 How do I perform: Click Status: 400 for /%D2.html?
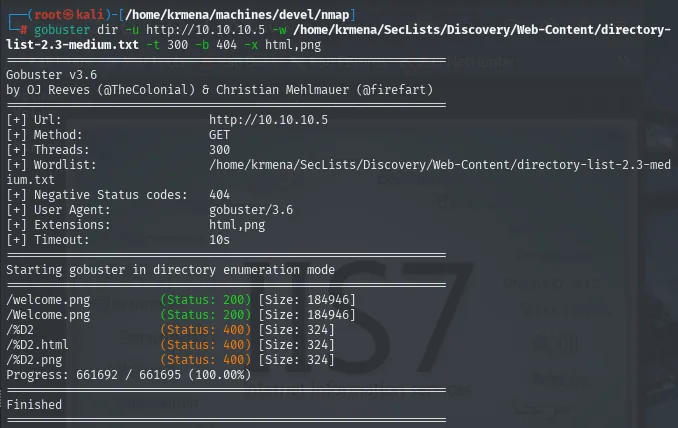point(206,345)
